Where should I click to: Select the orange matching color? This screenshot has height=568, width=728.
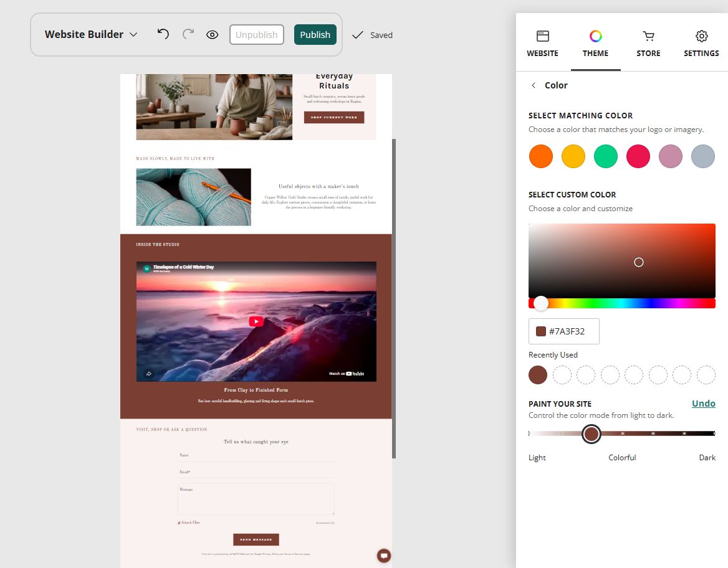(541, 156)
